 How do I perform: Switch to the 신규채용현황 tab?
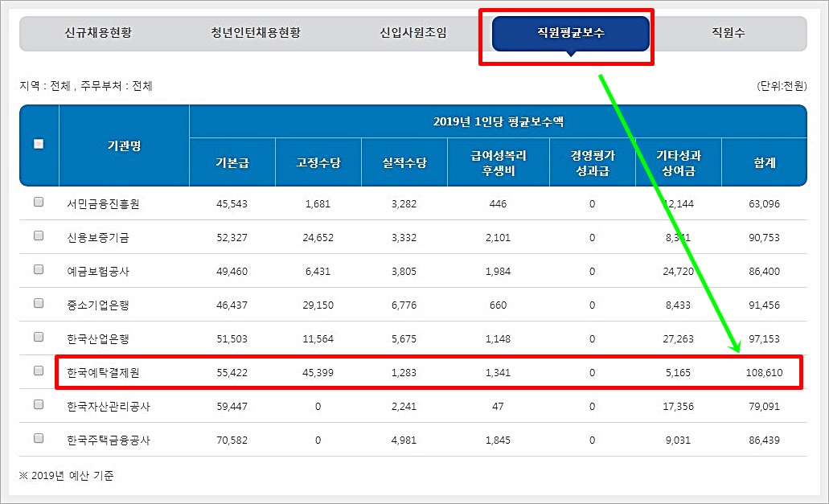tap(98, 33)
